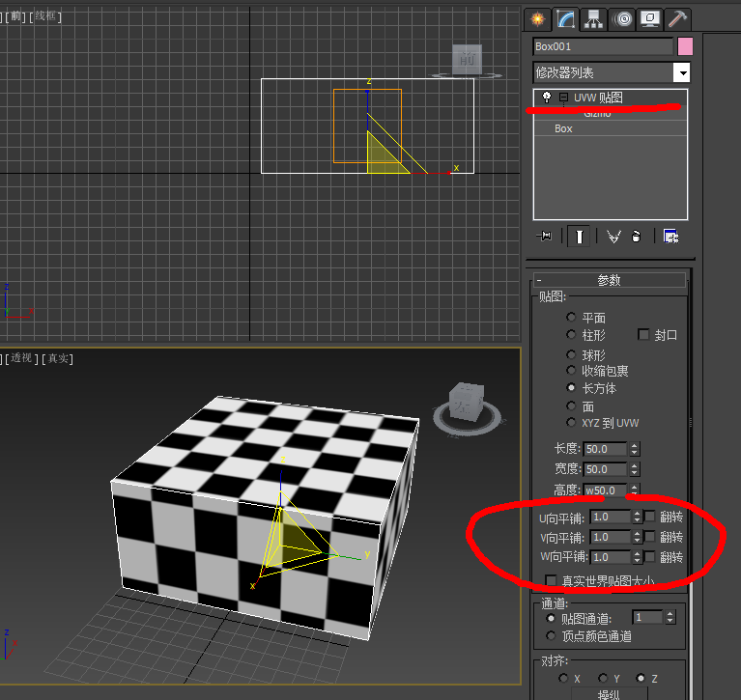This screenshot has width=741, height=700.
Task: Select 贴图通道 radio button
Action: point(551,618)
